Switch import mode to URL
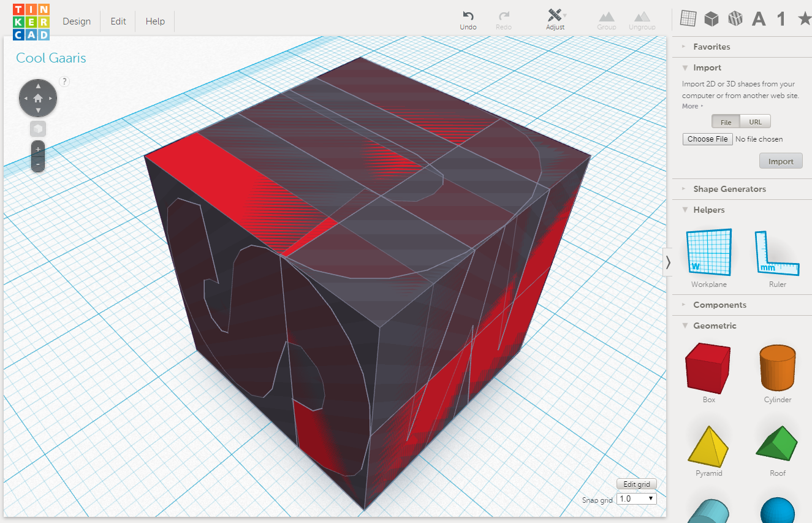Screen dimensions: 812x523 click(x=755, y=121)
